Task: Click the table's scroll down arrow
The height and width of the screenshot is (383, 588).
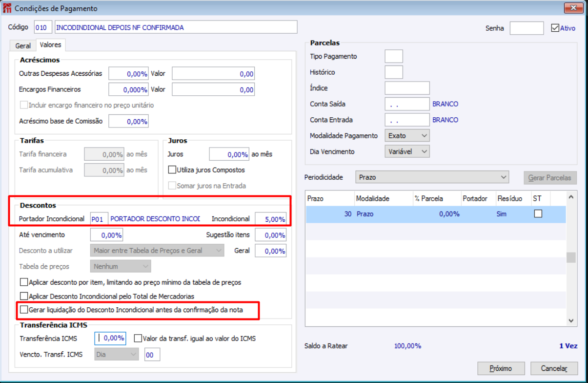Action: point(571,320)
